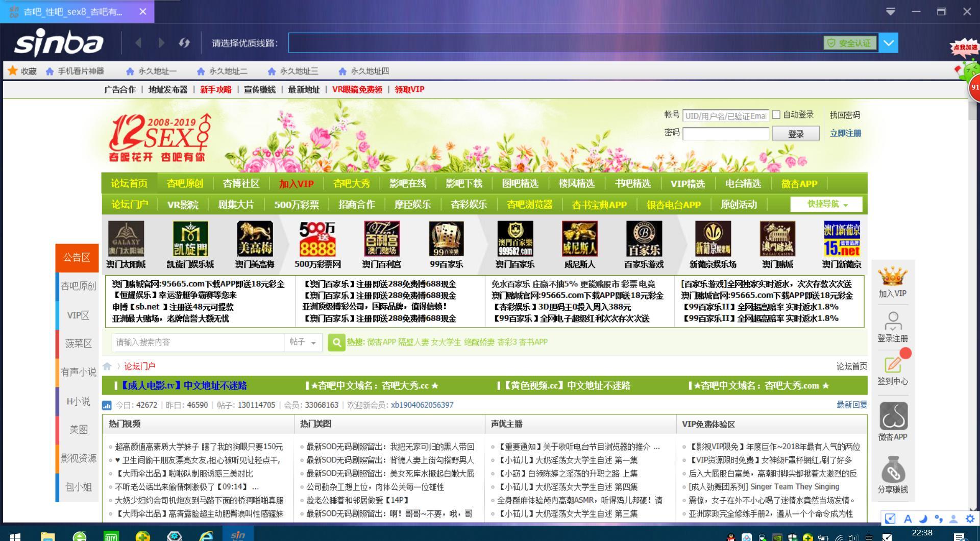Viewport: 980px width, 541px height.
Task: Open the 广告合作 top link
Action: click(x=120, y=89)
